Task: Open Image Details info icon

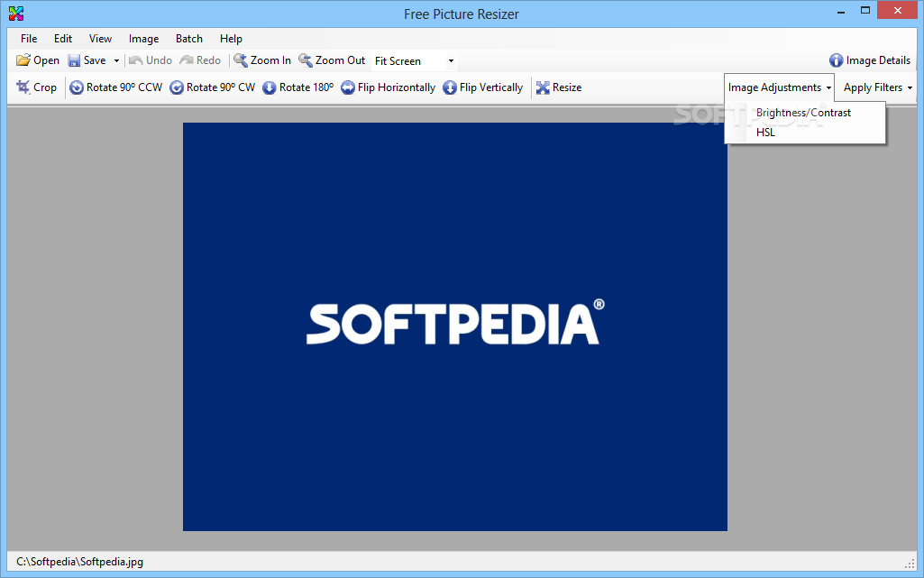Action: pos(837,60)
